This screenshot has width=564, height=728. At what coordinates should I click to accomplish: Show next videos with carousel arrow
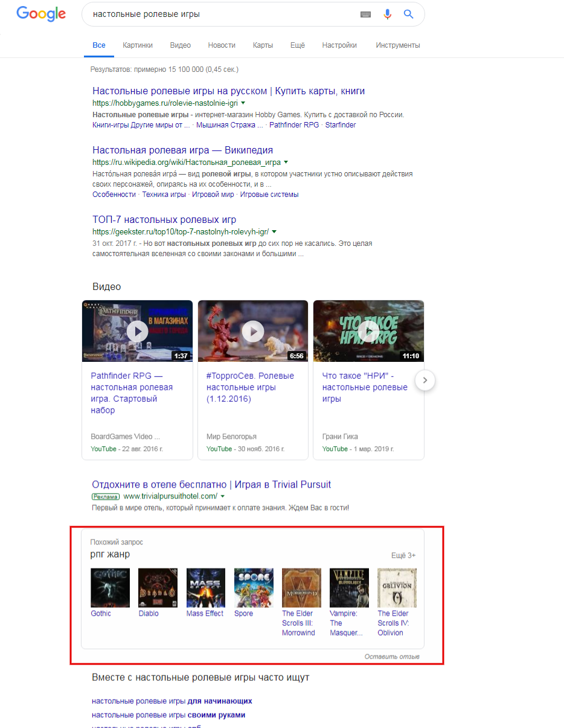coord(425,380)
